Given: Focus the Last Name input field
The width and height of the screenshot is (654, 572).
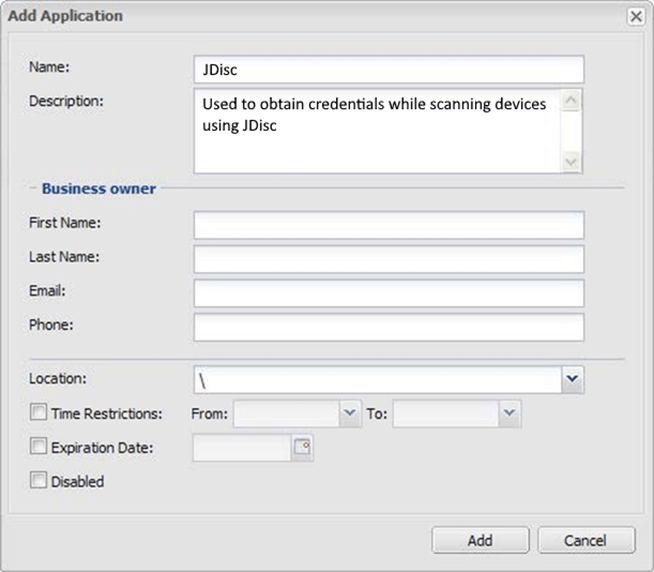Looking at the screenshot, I should click(389, 259).
